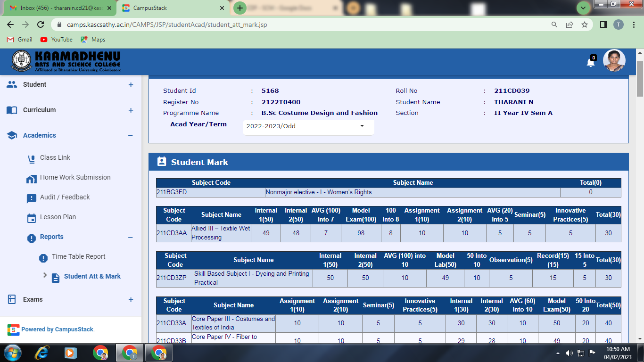Click the Class Link icon
Image resolution: width=644 pixels, height=362 pixels.
pos(32,158)
